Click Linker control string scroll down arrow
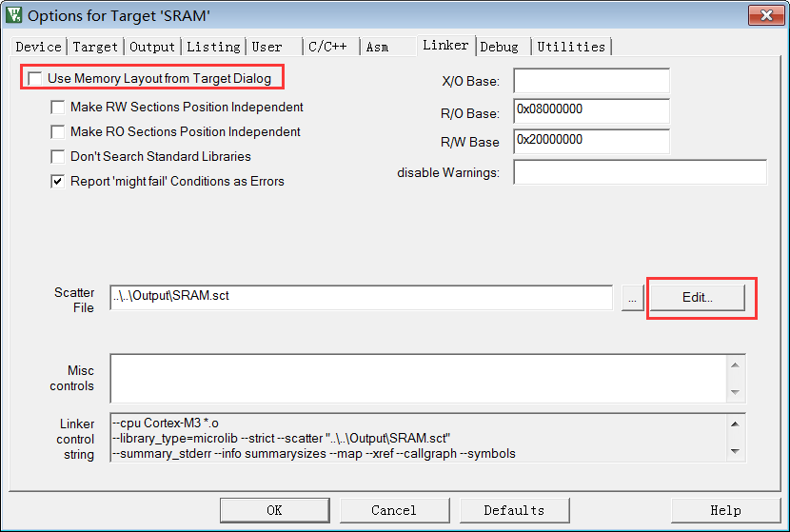 pos(735,451)
